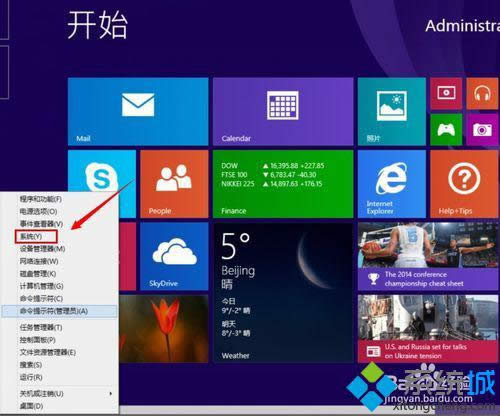Select 命令提示符(管理员)(A) highlighted item
Viewport: 500px width, 416px height.
[59, 311]
